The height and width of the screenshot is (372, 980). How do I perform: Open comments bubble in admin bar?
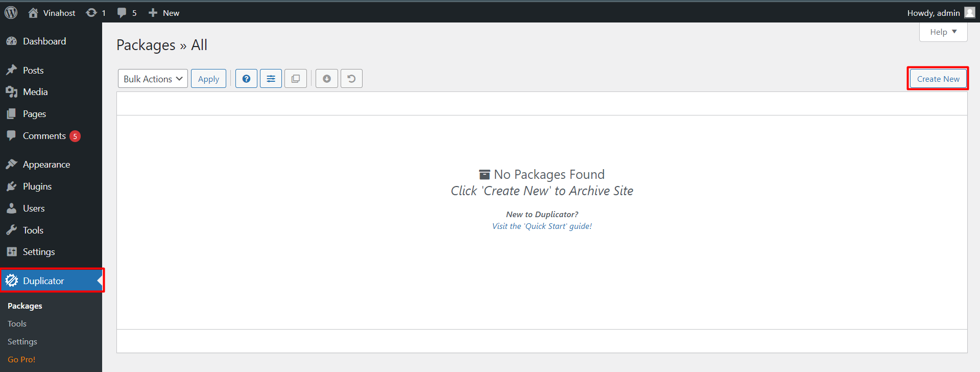pos(127,13)
